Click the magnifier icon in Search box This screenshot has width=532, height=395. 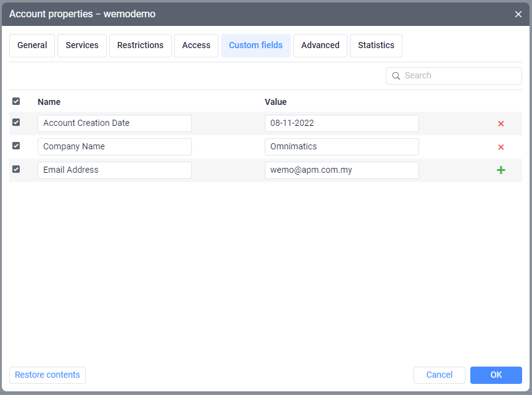click(396, 76)
